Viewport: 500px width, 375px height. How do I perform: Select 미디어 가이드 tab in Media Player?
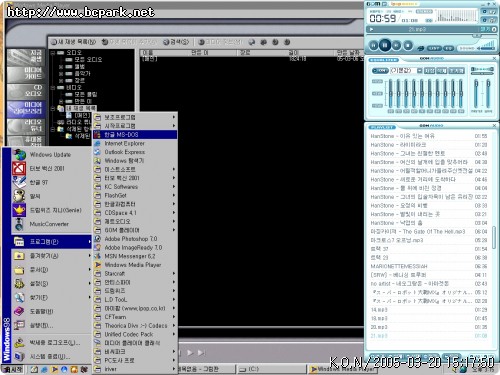pyautogui.click(x=26, y=73)
